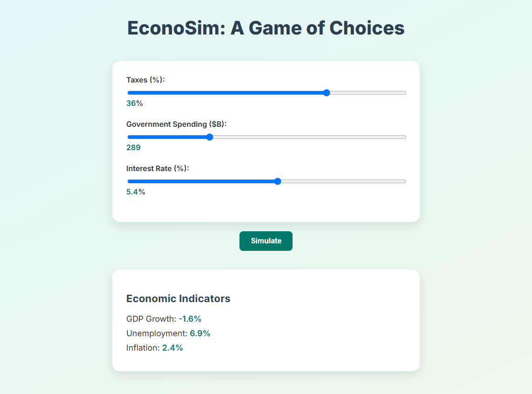Viewport: 532px width, 394px height.
Task: Click the blue filled part of Government Spending slider
Action: pyautogui.click(x=168, y=137)
